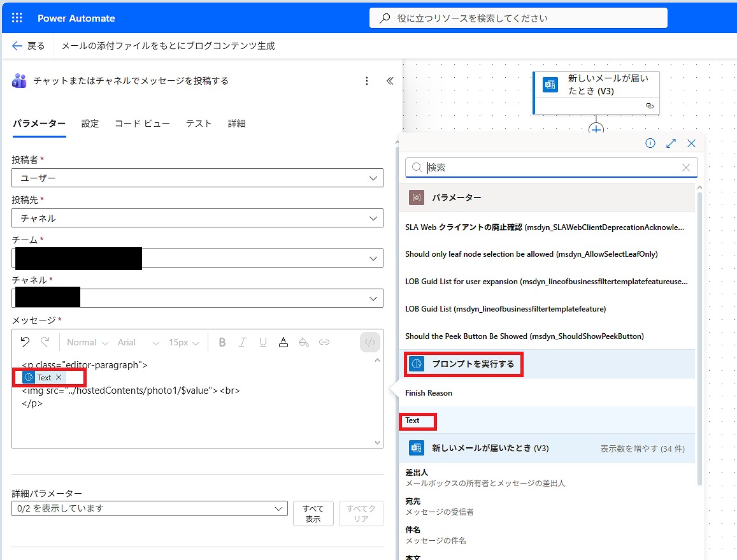Open the app launcher waffle icon
Screen dimensions: 737x560
click(x=17, y=18)
